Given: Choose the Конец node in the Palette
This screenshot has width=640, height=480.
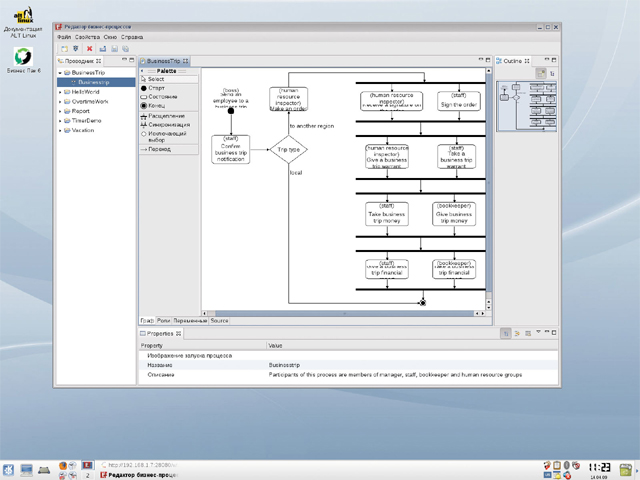Looking at the screenshot, I should [169, 106].
